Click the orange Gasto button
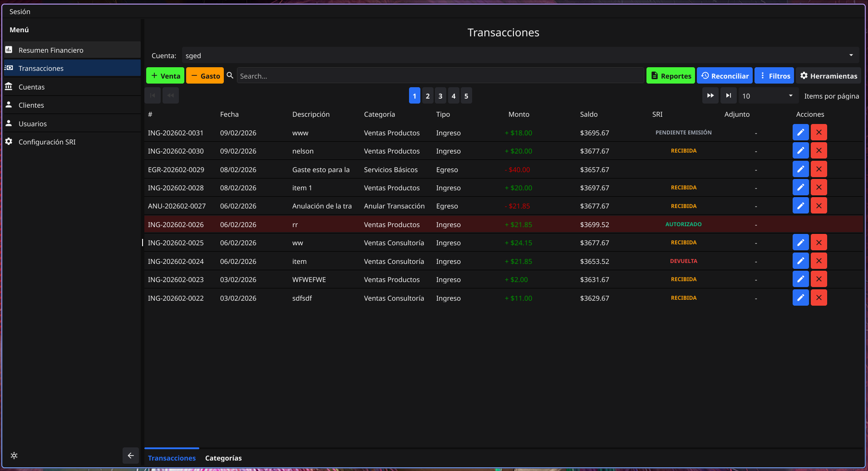 click(x=205, y=76)
